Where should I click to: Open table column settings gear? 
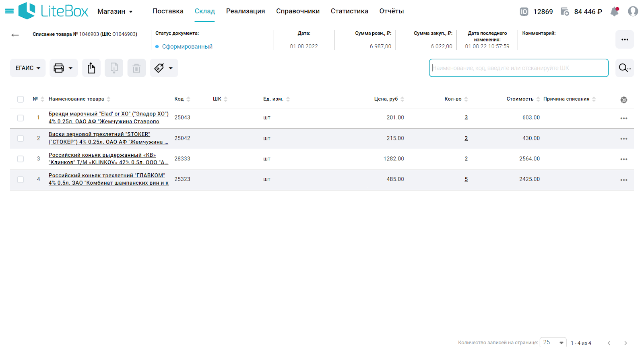pos(624,100)
